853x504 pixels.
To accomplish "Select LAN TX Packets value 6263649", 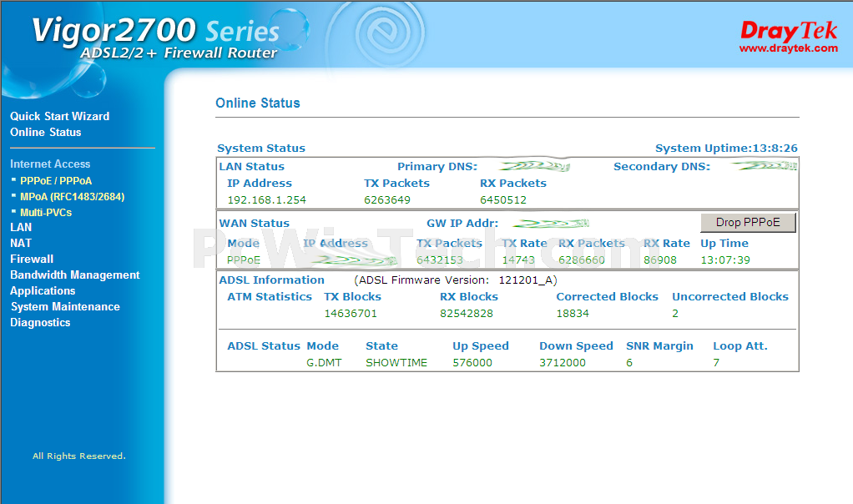I will click(x=386, y=200).
